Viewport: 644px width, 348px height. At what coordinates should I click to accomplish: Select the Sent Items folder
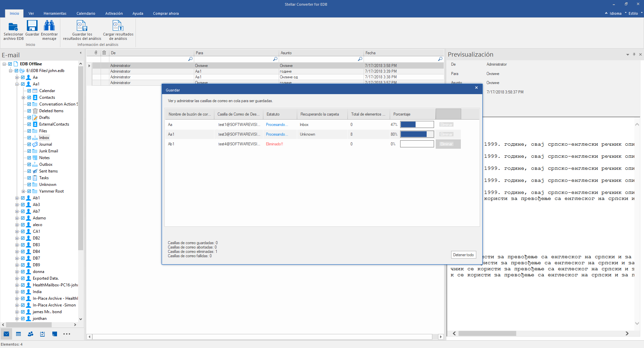pos(48,171)
